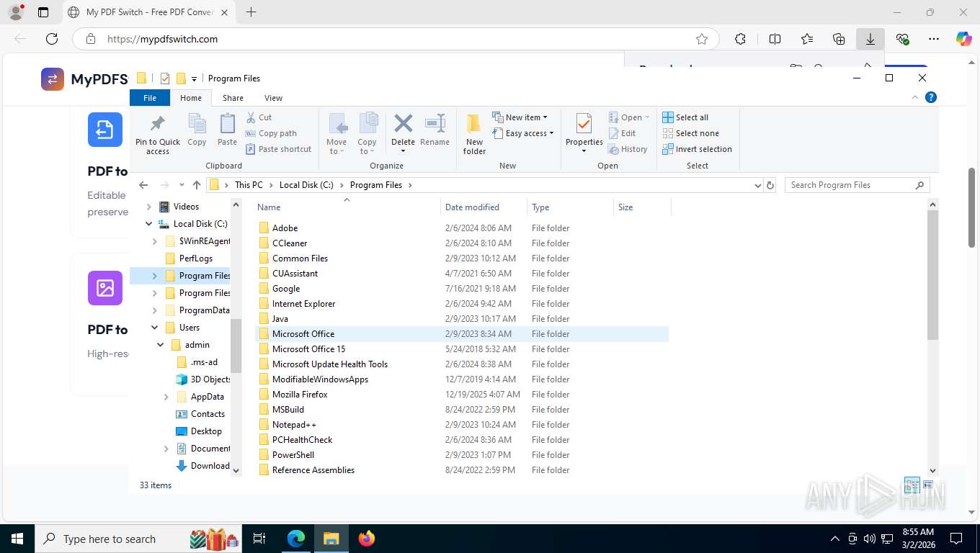Click This PC in address breadcrumb

pos(249,185)
